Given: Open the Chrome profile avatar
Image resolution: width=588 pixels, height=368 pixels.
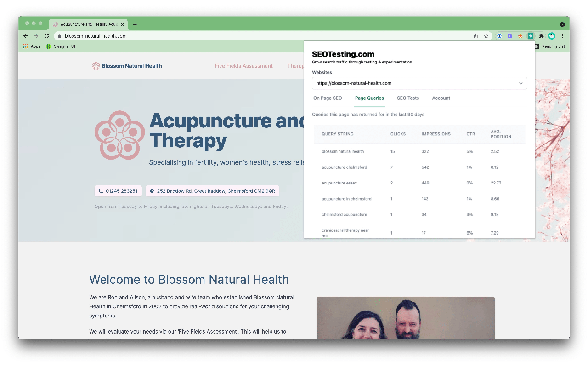Looking at the screenshot, I should pos(552,36).
